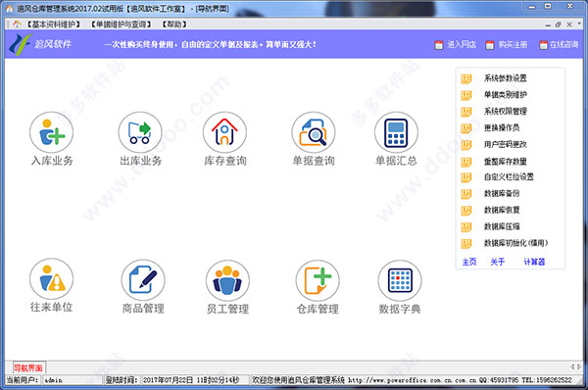This screenshot has height=390, width=588.
Task: Click the icon beside 系统权限管理
Action: 466,112
